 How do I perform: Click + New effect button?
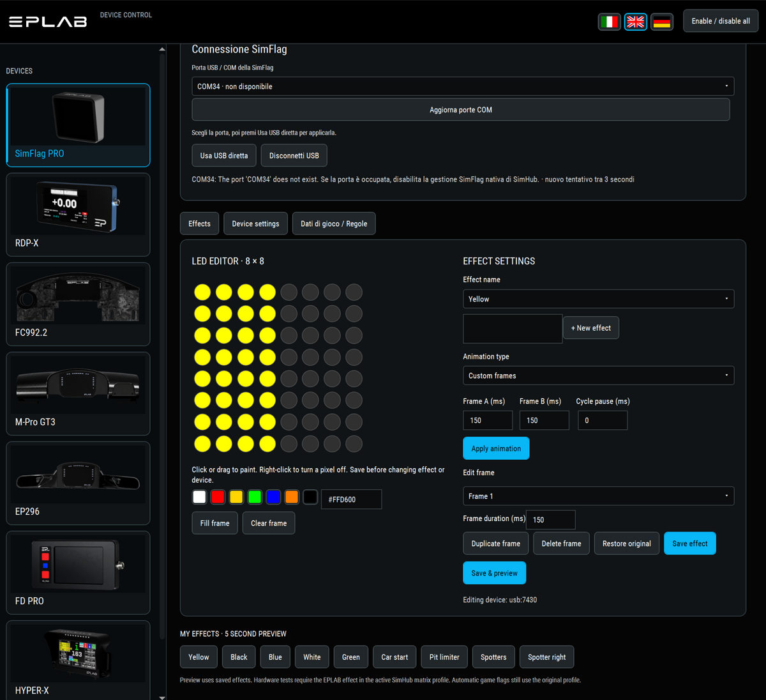click(x=591, y=328)
